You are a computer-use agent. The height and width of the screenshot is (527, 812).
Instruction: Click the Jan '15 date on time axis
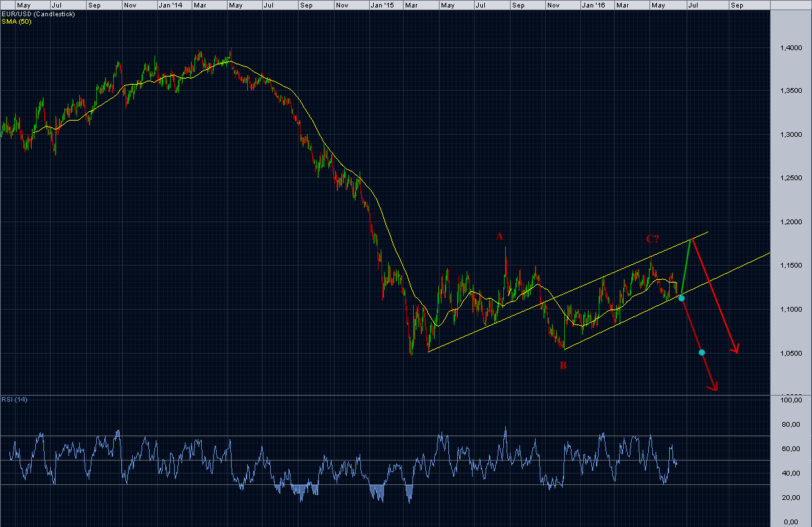[x=382, y=5]
